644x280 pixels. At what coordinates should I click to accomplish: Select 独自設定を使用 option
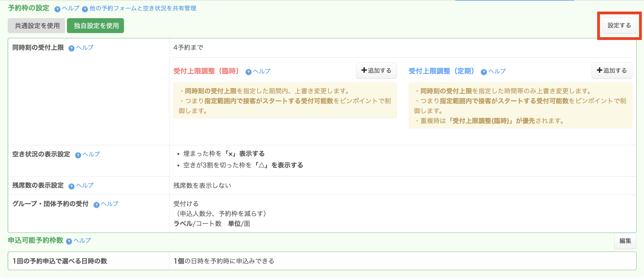(x=96, y=26)
